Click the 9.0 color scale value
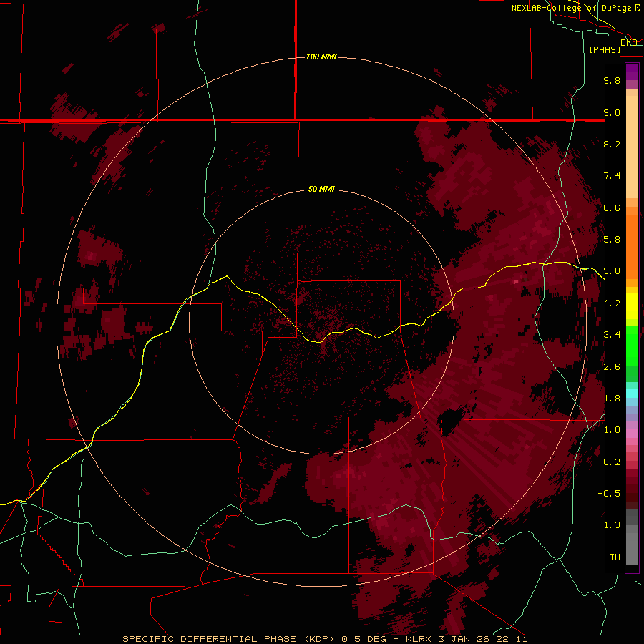The height and width of the screenshot is (644, 644). [x=612, y=112]
